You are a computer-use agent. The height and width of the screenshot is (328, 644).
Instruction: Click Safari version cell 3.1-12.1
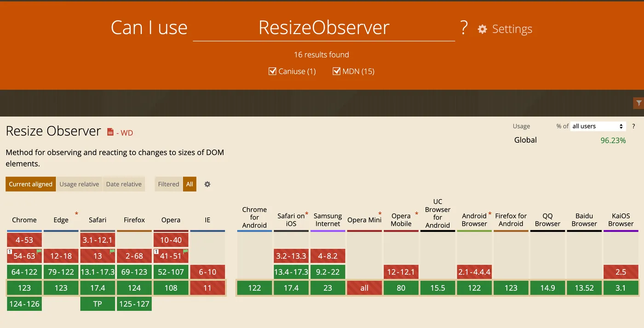[98, 240]
